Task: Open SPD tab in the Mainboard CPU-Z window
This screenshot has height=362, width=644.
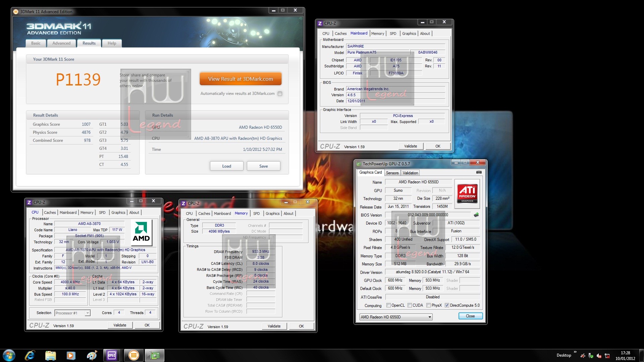Action: point(393,34)
